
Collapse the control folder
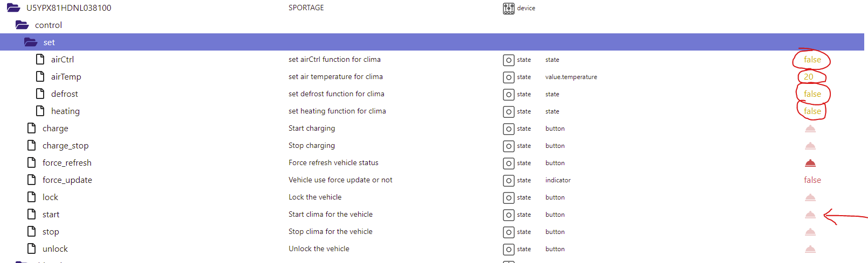pyautogui.click(x=22, y=25)
